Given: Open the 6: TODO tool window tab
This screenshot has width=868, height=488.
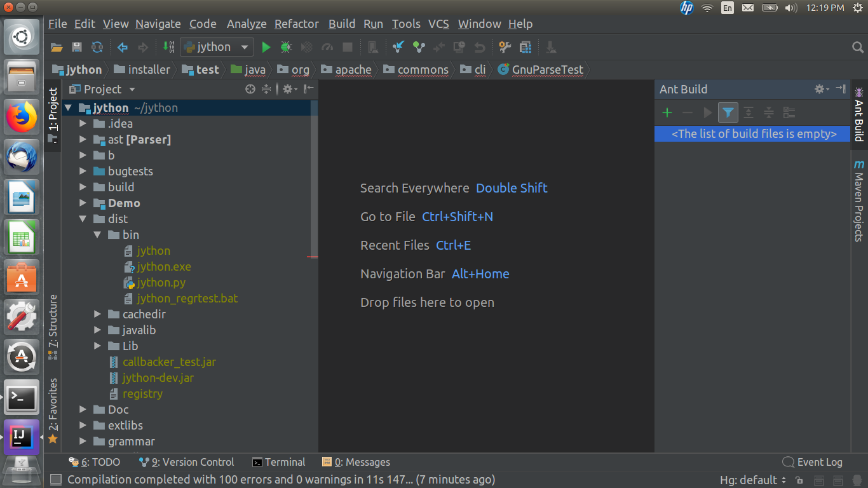Looking at the screenshot, I should coord(95,463).
